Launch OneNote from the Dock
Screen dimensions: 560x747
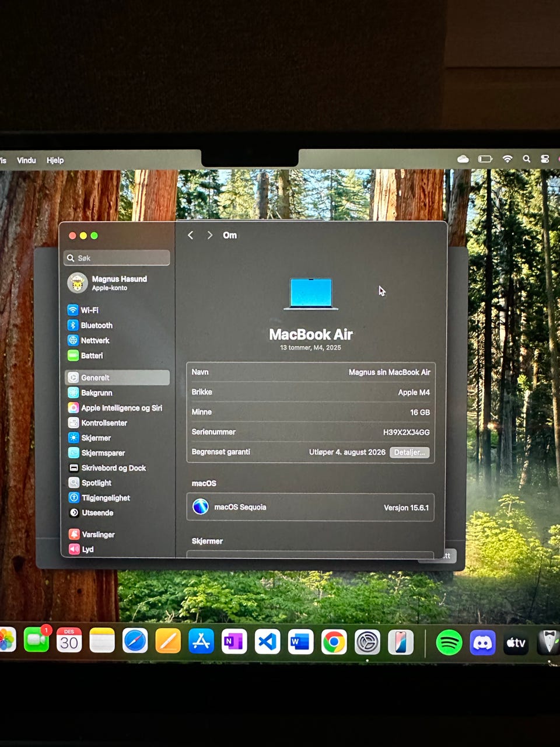(x=235, y=642)
